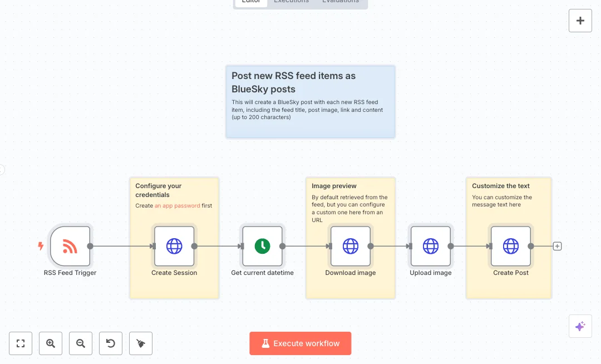Select the Download image node

pyautogui.click(x=351, y=246)
